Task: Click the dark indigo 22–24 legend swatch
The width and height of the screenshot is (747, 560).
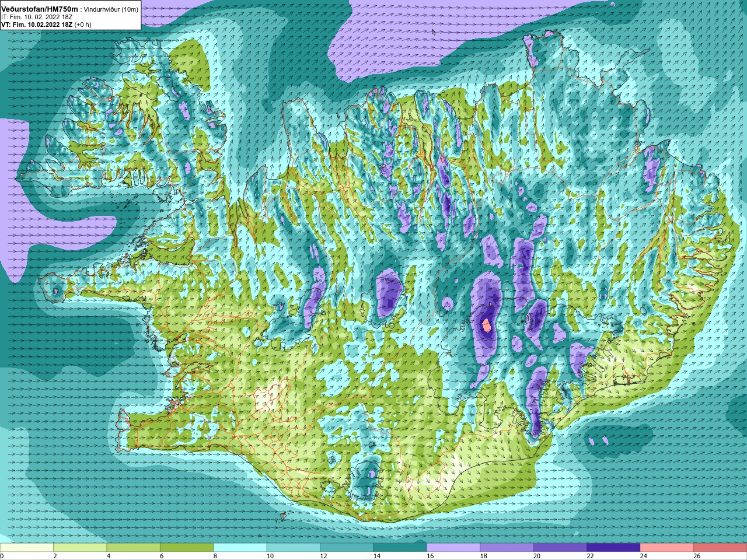Action: pos(613,548)
